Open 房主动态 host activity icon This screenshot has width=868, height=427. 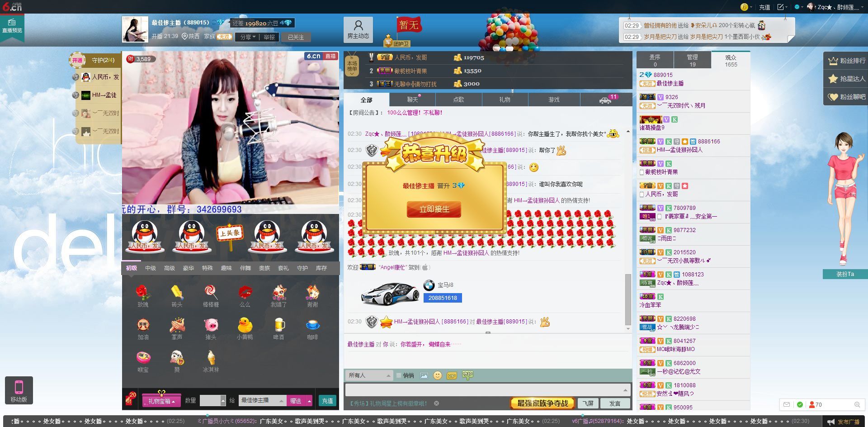[358, 29]
